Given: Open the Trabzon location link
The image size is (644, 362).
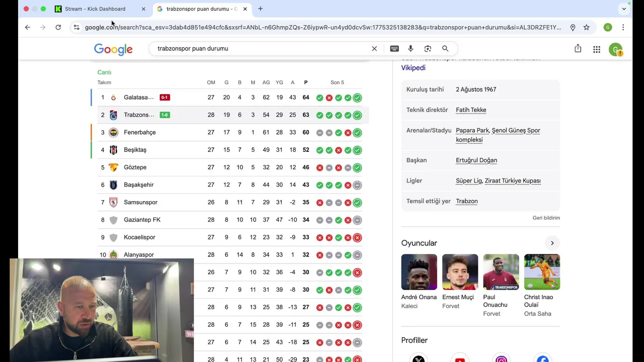Looking at the screenshot, I should point(467,201).
